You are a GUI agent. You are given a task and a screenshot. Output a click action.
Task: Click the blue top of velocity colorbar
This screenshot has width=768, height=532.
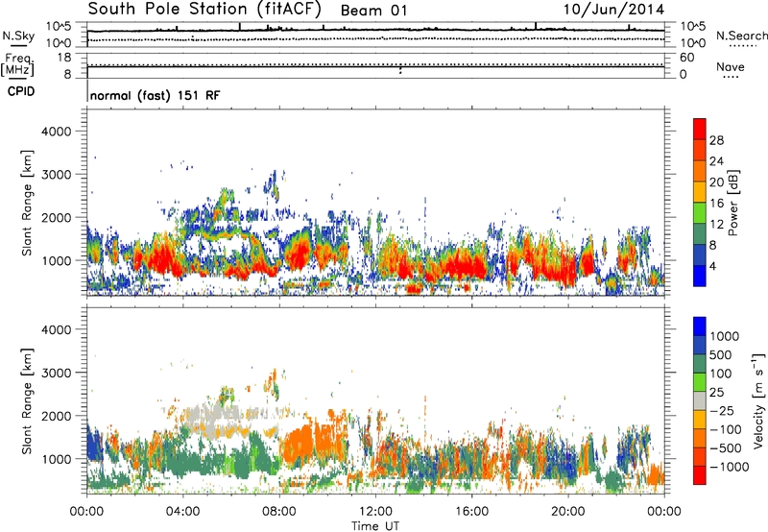pyautogui.click(x=700, y=326)
